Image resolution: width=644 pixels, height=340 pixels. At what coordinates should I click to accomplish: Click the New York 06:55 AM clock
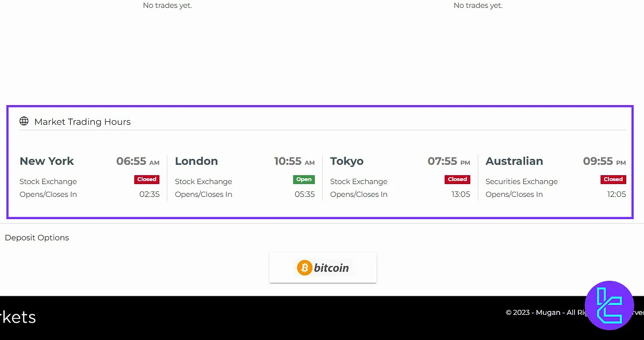138,161
